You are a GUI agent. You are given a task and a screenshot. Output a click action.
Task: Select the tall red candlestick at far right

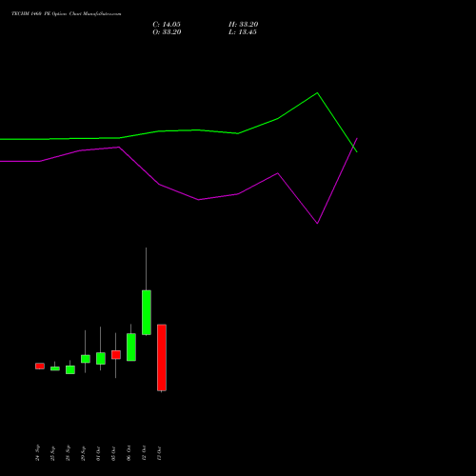pyautogui.click(x=162, y=358)
